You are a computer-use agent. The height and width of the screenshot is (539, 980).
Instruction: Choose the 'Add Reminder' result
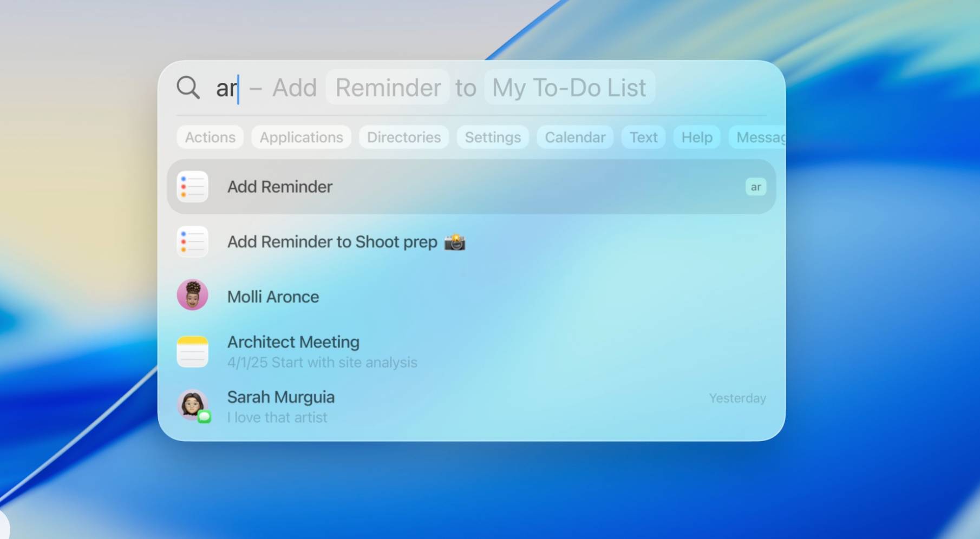click(x=471, y=187)
